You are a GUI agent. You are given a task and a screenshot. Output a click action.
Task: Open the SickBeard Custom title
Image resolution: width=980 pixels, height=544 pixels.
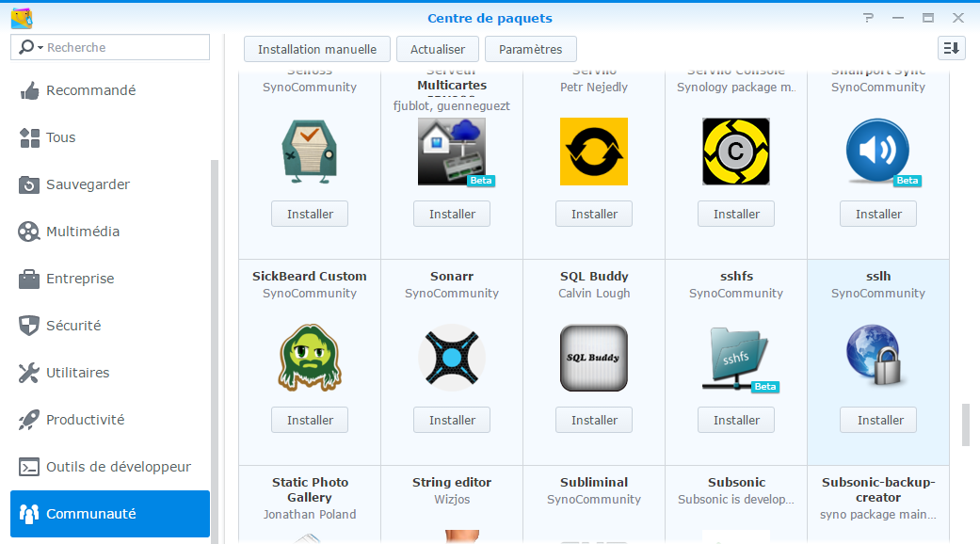pos(310,276)
